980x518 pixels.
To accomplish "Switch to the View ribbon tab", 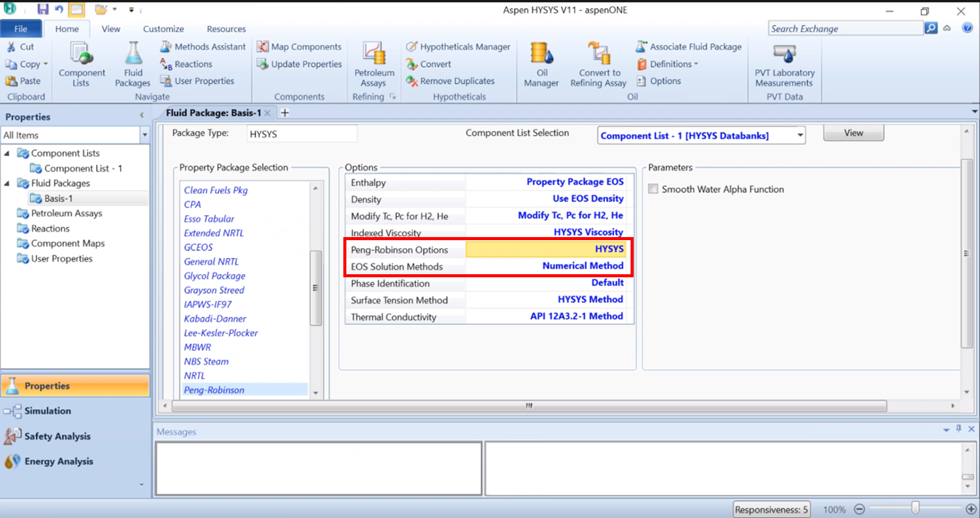I will [x=111, y=29].
